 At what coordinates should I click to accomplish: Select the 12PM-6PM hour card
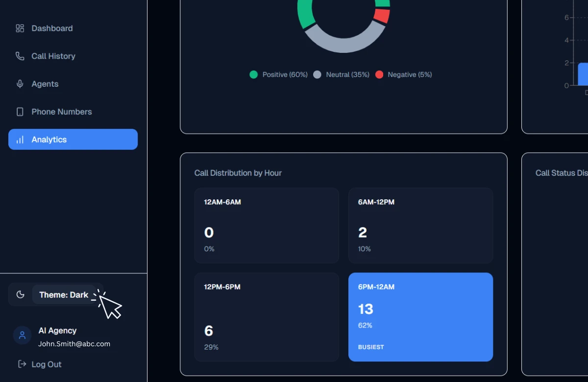pos(267,317)
